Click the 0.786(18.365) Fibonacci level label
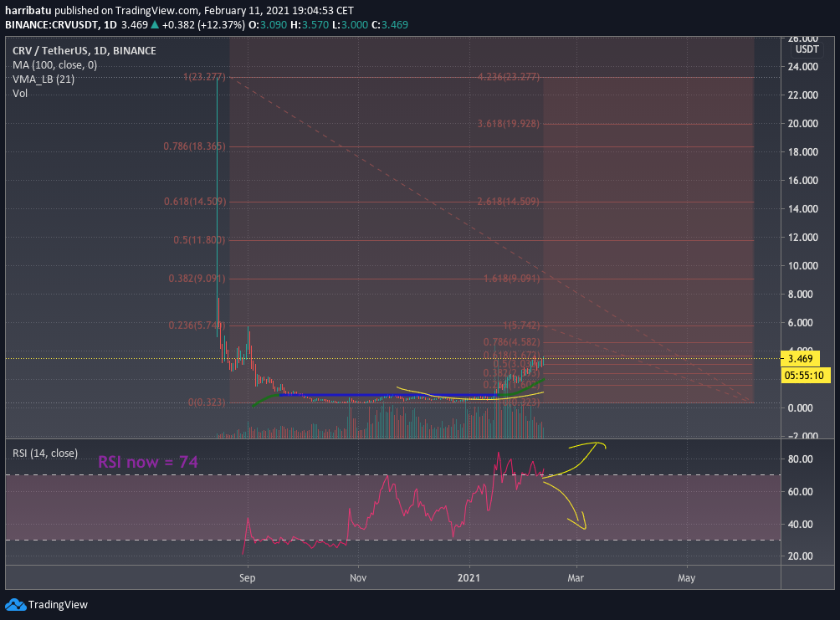Screen dimensions: 840x620 194,146
